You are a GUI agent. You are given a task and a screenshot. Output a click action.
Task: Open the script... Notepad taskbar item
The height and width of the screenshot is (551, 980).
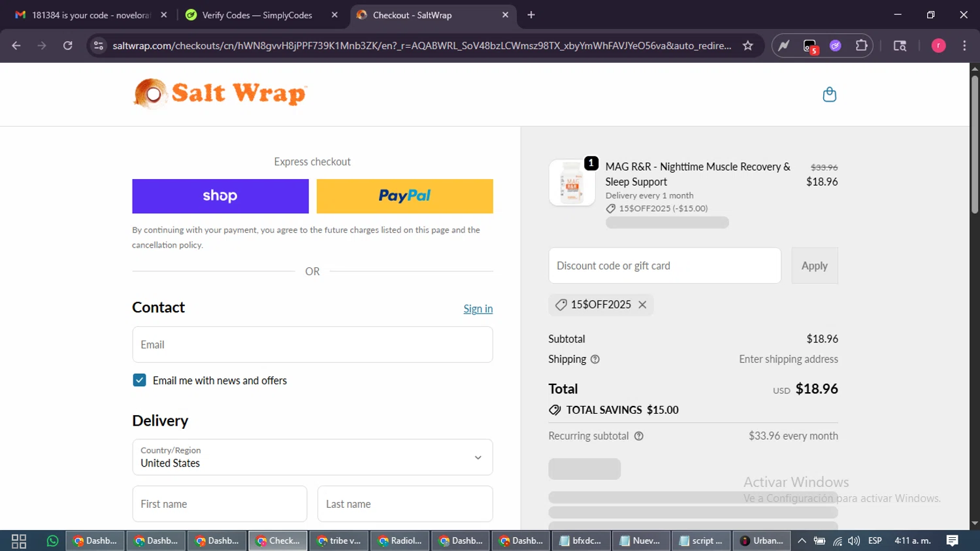[x=701, y=541]
